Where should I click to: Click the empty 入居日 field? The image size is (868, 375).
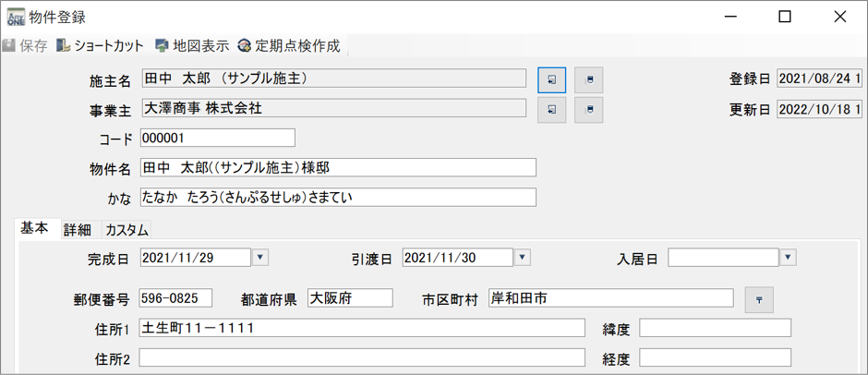[724, 257]
